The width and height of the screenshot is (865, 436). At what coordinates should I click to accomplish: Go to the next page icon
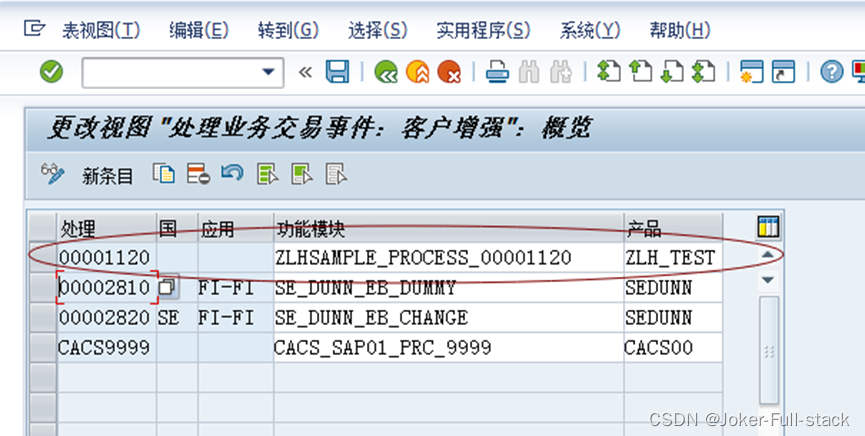coord(672,72)
